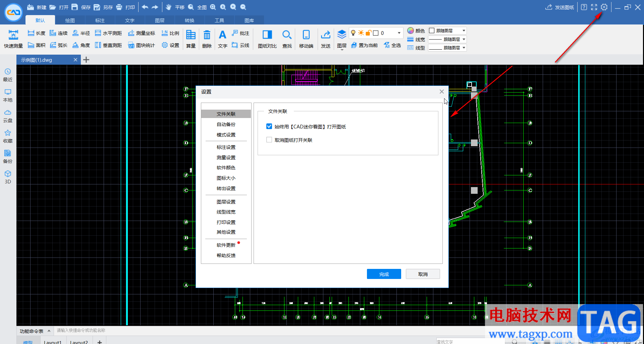Select 自动备份 in settings list
This screenshot has height=344, width=644.
pyautogui.click(x=226, y=124)
